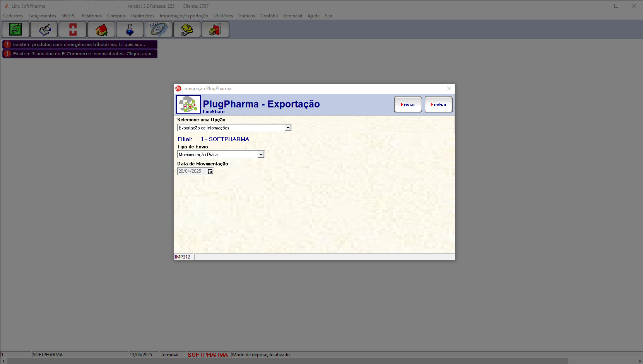Click the Integração PlugPharma dialog title icon

pos(178,88)
